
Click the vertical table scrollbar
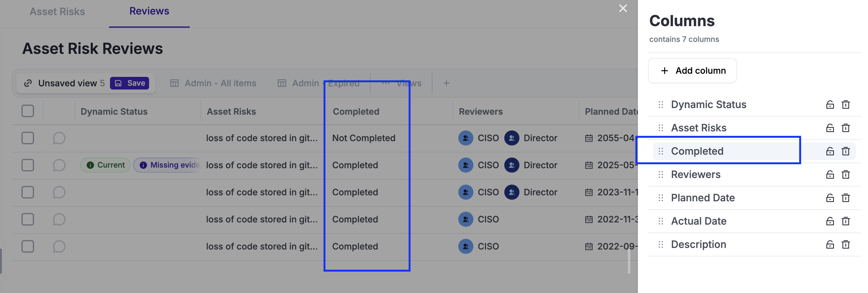629,261
